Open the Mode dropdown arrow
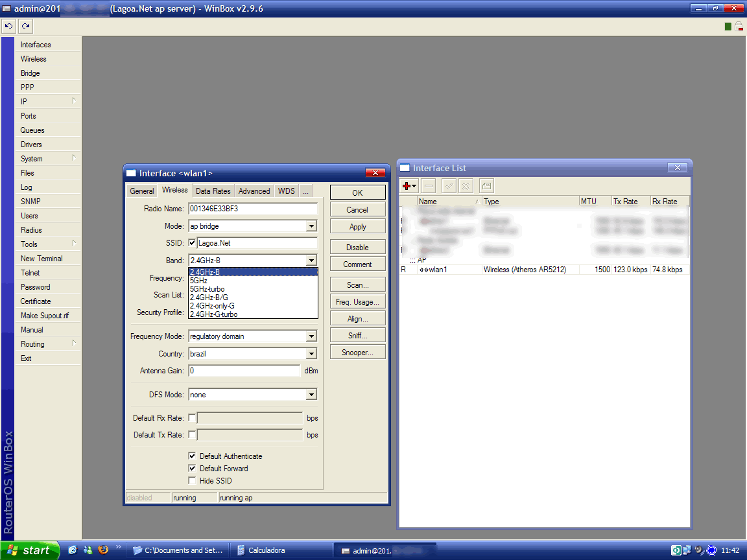 (x=311, y=226)
